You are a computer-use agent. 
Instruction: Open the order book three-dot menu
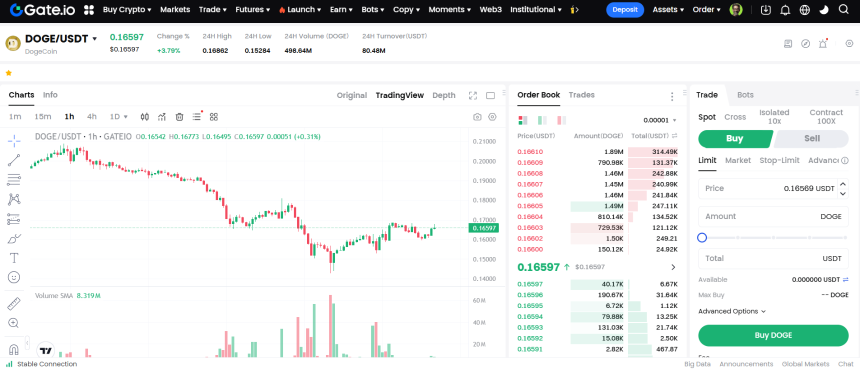pyautogui.click(x=672, y=96)
